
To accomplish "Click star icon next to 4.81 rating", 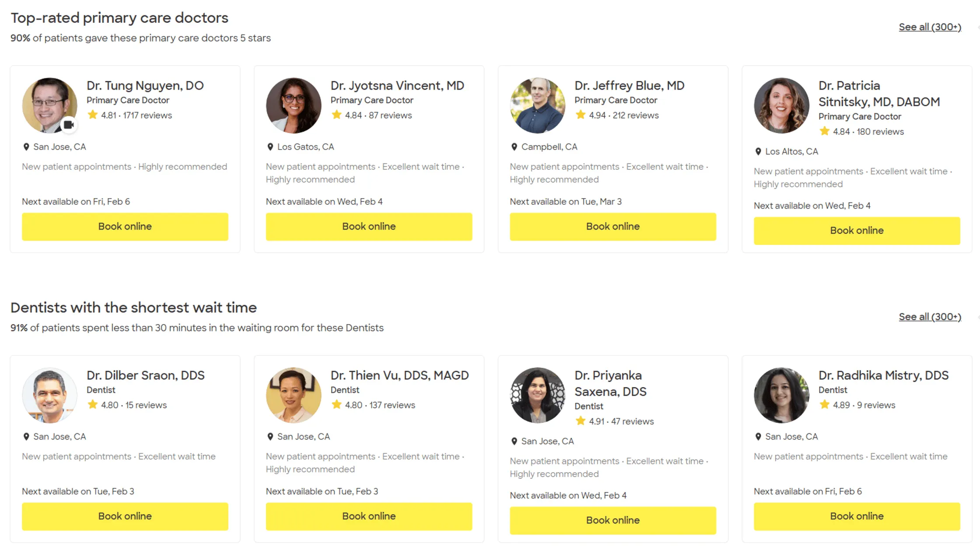I will [92, 115].
